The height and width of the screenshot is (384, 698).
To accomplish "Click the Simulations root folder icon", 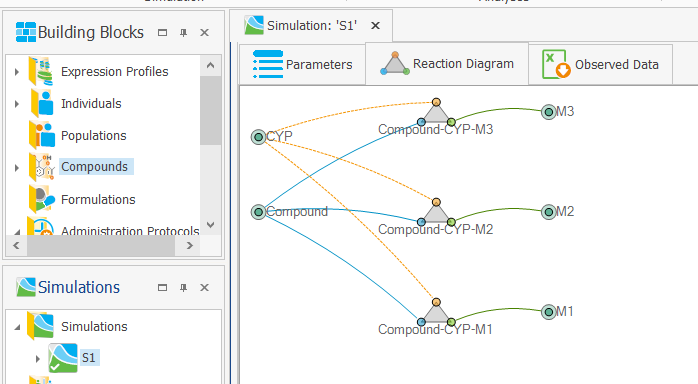I will [41, 326].
